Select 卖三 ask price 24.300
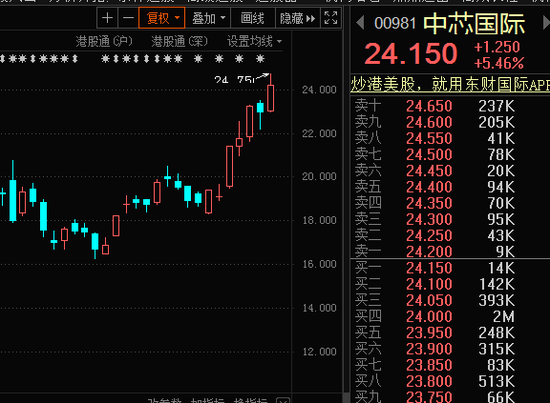The height and width of the screenshot is (403, 550). click(429, 219)
